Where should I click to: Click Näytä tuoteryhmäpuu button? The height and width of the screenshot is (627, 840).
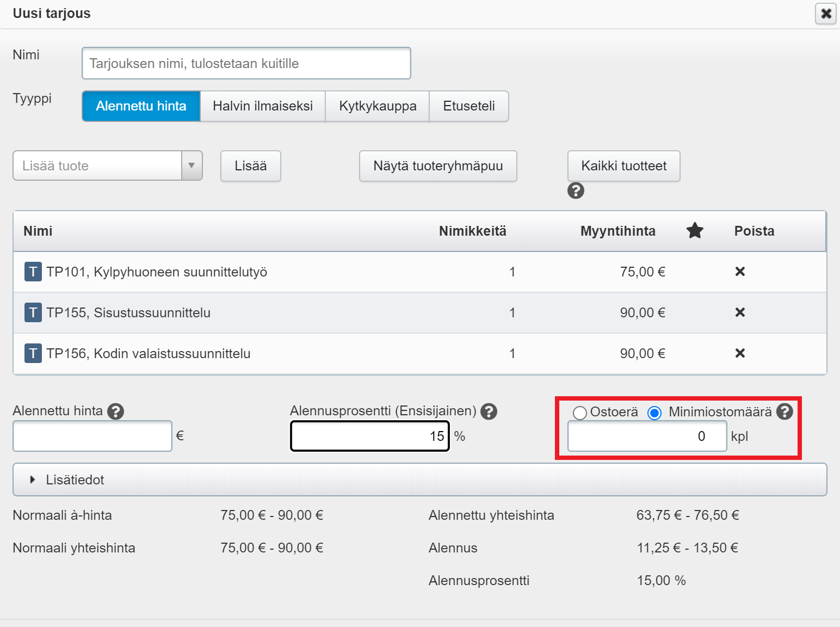coord(438,166)
